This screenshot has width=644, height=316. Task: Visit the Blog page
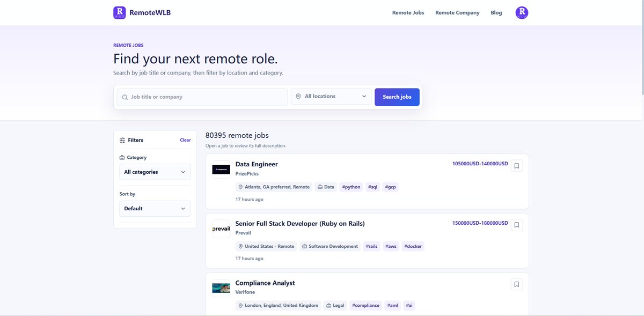click(496, 13)
